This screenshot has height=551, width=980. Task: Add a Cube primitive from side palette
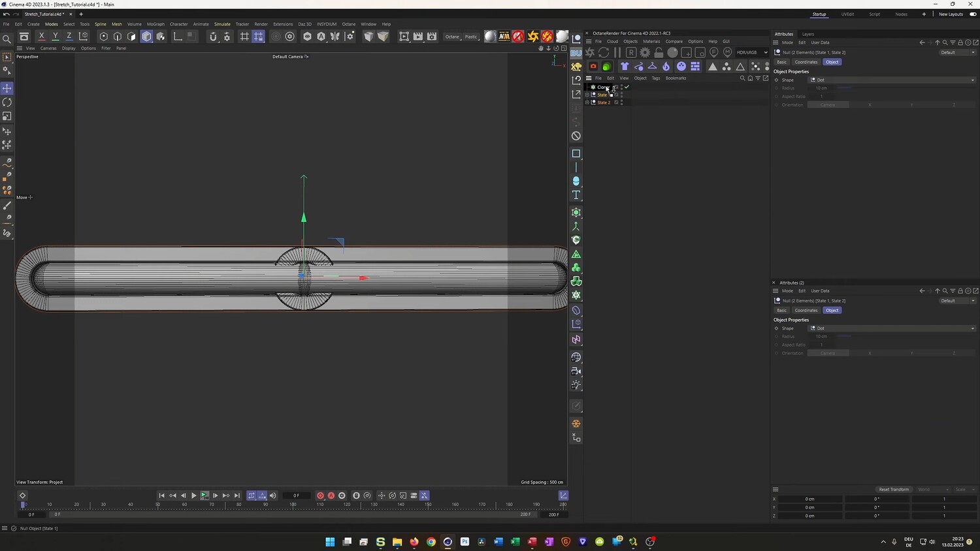[576, 153]
